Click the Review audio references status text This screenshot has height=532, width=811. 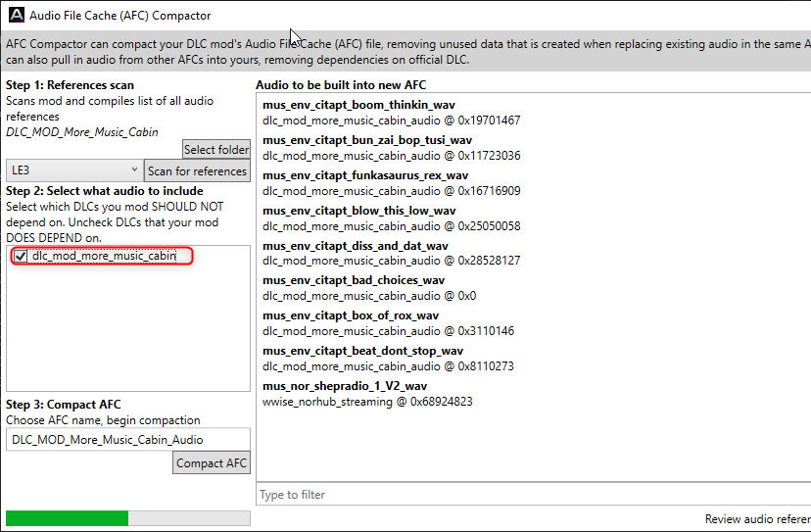pos(758,518)
